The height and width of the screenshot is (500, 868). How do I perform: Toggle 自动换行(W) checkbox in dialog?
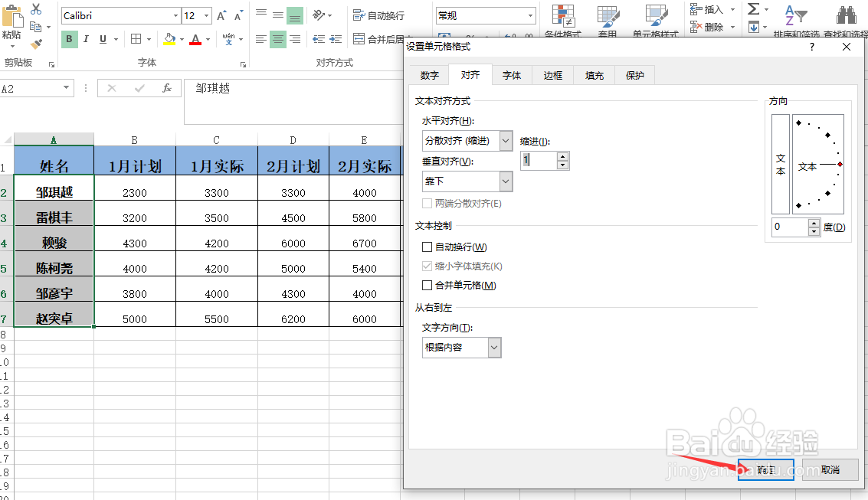pos(427,247)
